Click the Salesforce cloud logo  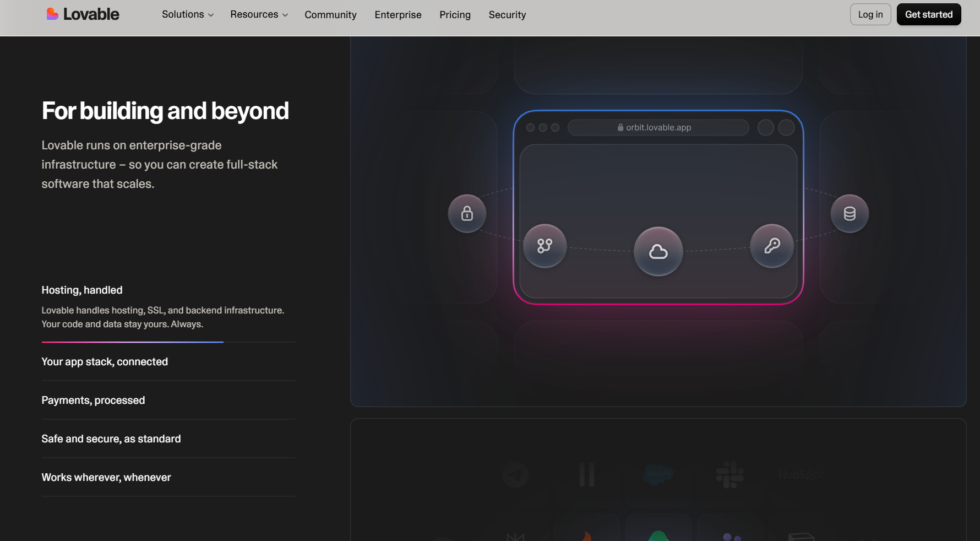pyautogui.click(x=658, y=474)
